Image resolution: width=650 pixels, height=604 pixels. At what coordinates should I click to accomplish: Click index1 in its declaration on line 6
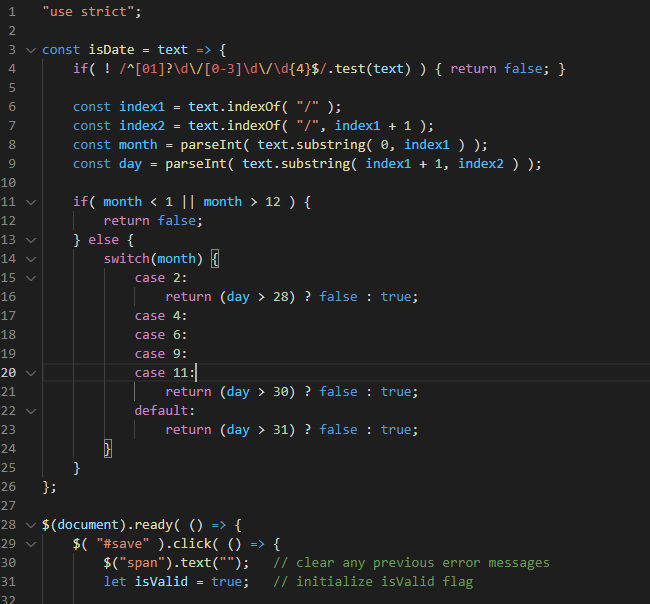142,107
